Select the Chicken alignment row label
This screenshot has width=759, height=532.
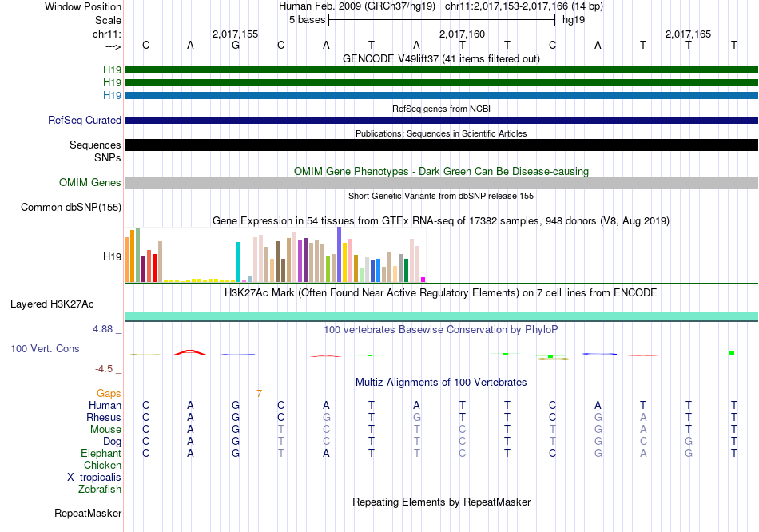pos(102,465)
